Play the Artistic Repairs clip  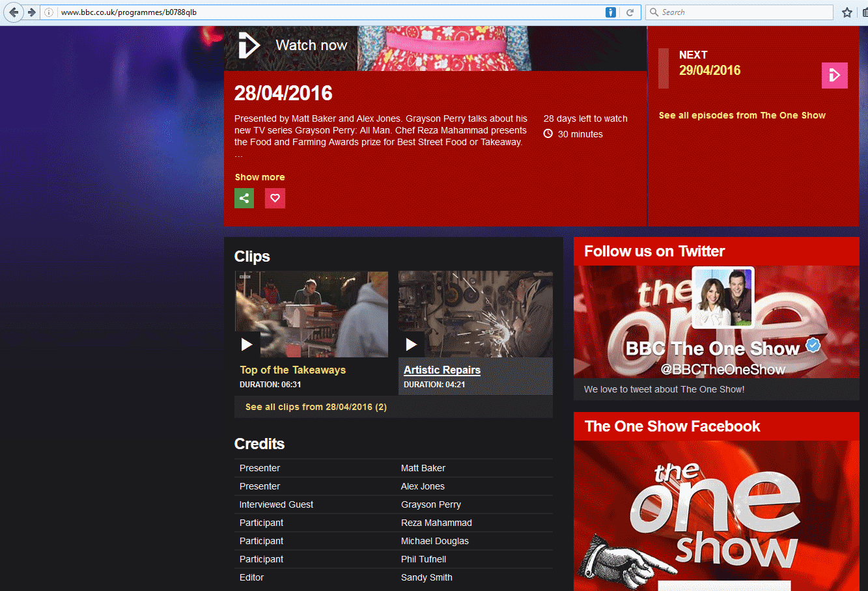411,344
